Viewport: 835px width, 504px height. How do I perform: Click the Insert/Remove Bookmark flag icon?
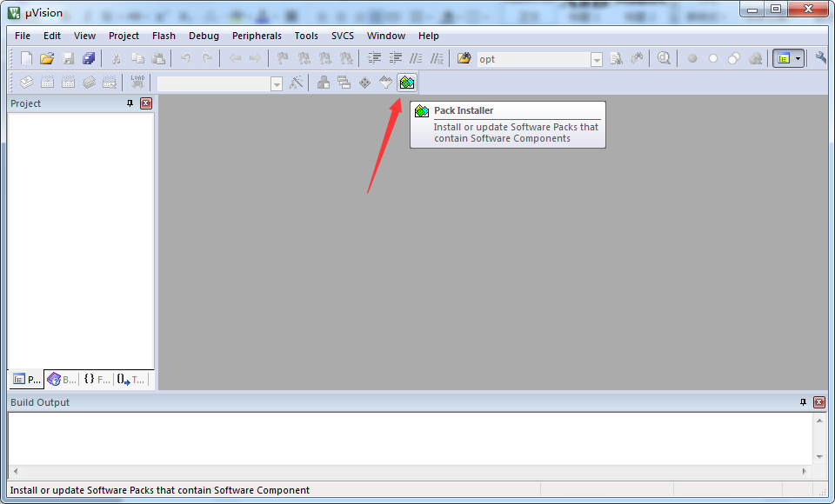283,58
